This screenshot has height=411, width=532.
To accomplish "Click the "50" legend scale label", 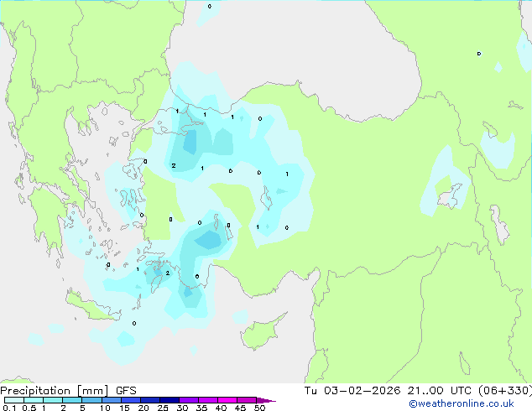I will (x=259, y=408).
